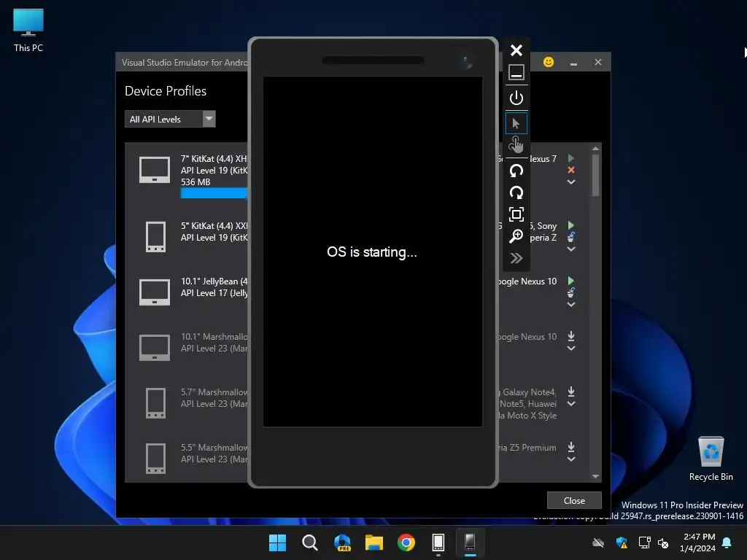The height and width of the screenshot is (560, 747).
Task: Click the 7" KitKat download progress bar
Action: (214, 192)
